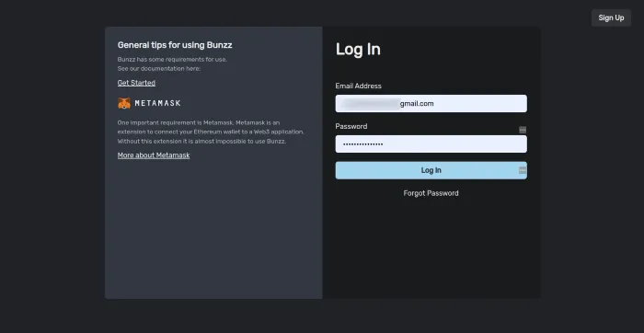Click 'Bunzz has some requirements for use.' text
The image size is (644, 333).
click(172, 59)
